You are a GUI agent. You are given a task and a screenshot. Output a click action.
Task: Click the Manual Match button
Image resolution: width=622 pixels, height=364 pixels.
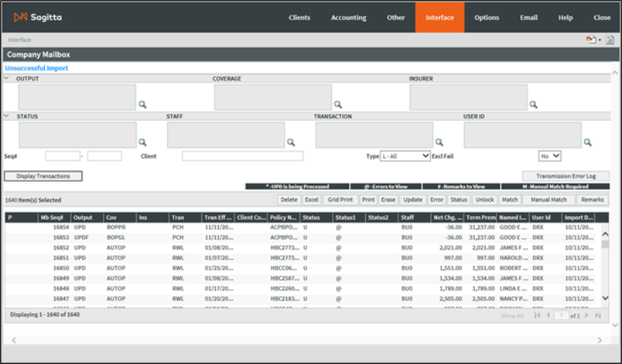pyautogui.click(x=549, y=199)
